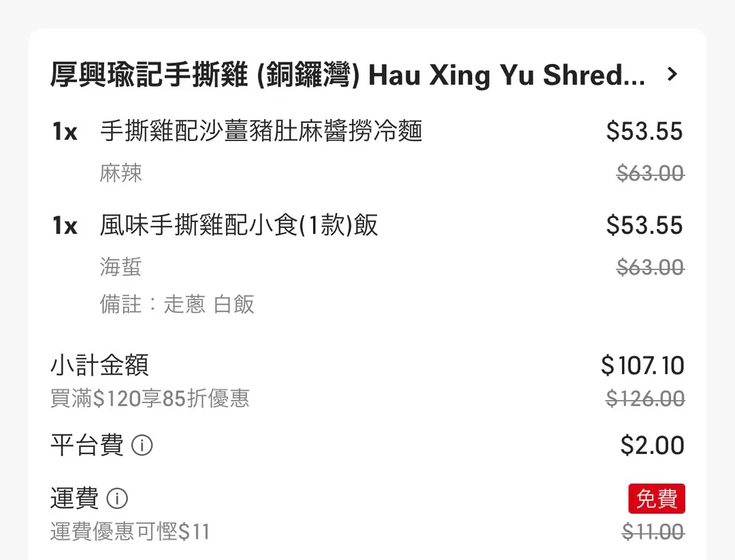Select the 風味手撕雞配小食(1款)飯 item
Viewport: 735px width, 560px height.
pos(239,225)
